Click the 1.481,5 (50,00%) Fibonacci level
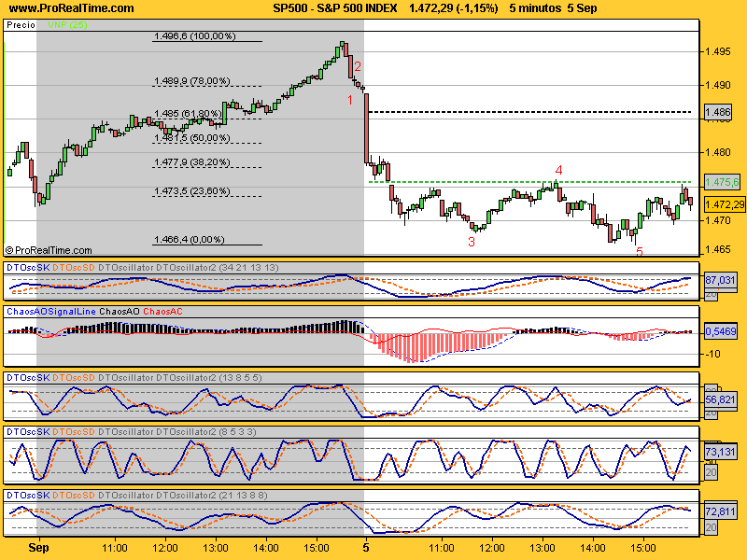This screenshot has height=560, width=747. click(x=191, y=138)
